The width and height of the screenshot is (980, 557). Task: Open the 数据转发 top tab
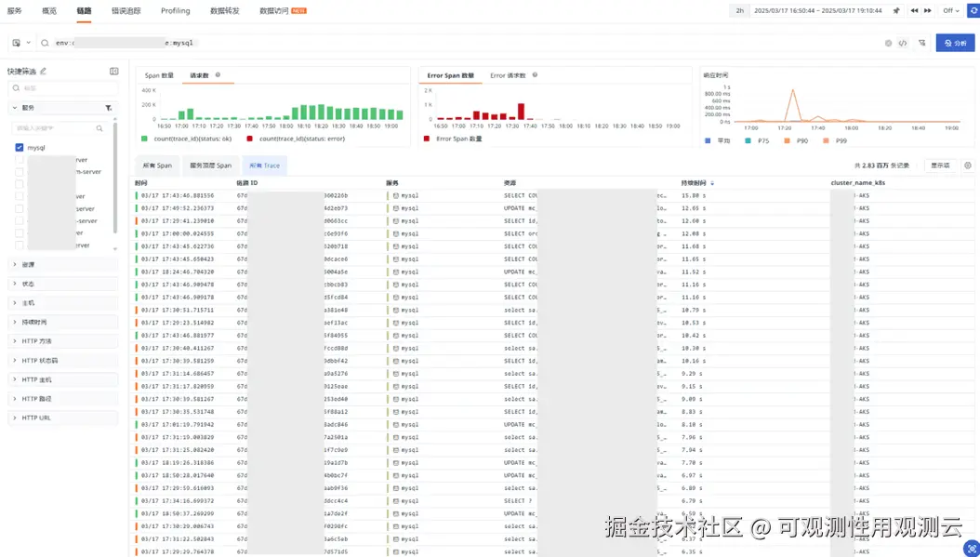[224, 10]
